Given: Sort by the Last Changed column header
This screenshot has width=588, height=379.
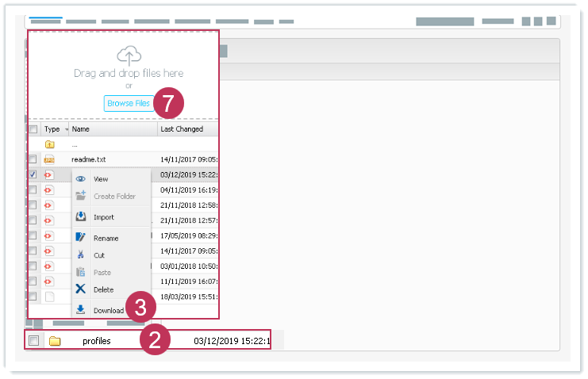Looking at the screenshot, I should pyautogui.click(x=182, y=128).
